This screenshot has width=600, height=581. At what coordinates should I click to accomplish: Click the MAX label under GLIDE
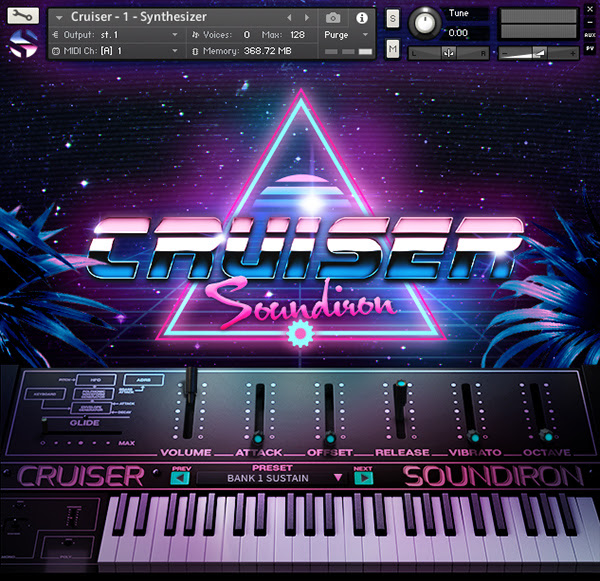(127, 443)
